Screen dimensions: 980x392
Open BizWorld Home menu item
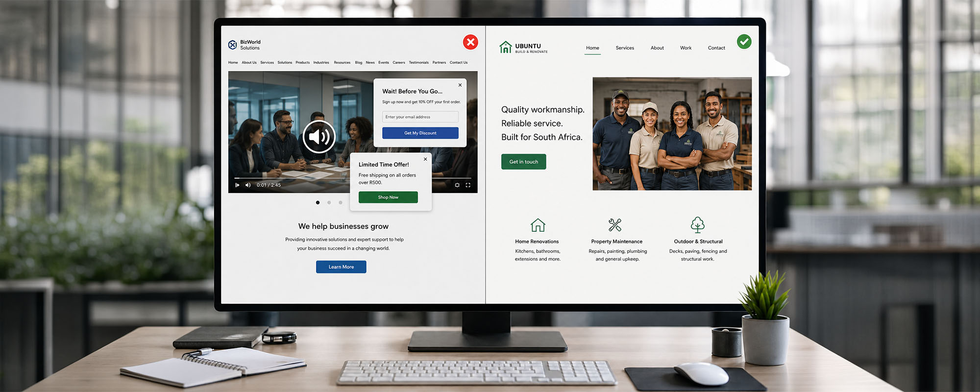pos(233,63)
